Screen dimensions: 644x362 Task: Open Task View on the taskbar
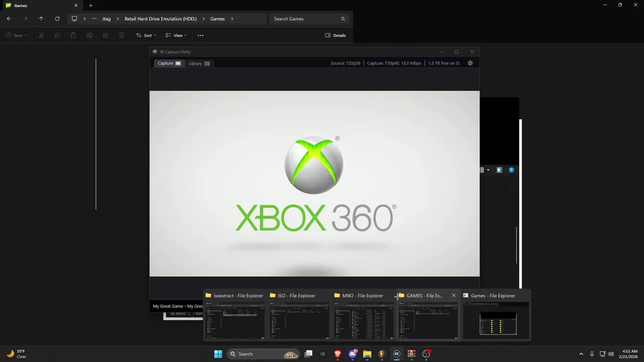pos(308,354)
